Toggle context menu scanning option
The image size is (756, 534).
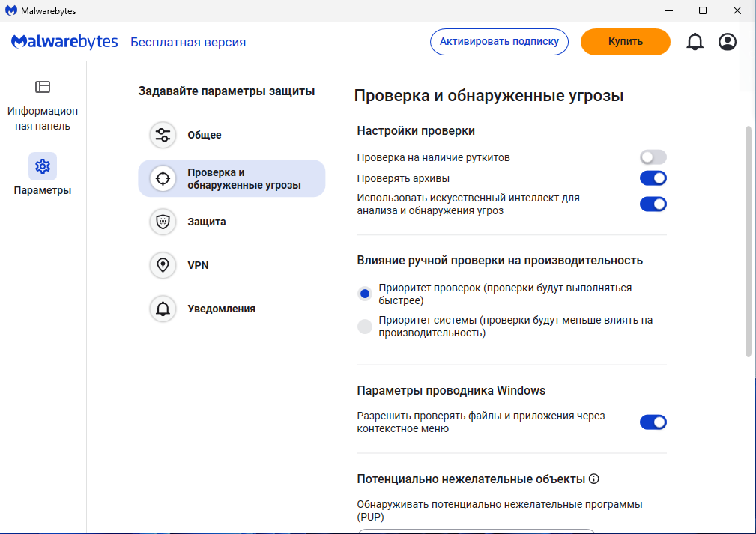(653, 422)
